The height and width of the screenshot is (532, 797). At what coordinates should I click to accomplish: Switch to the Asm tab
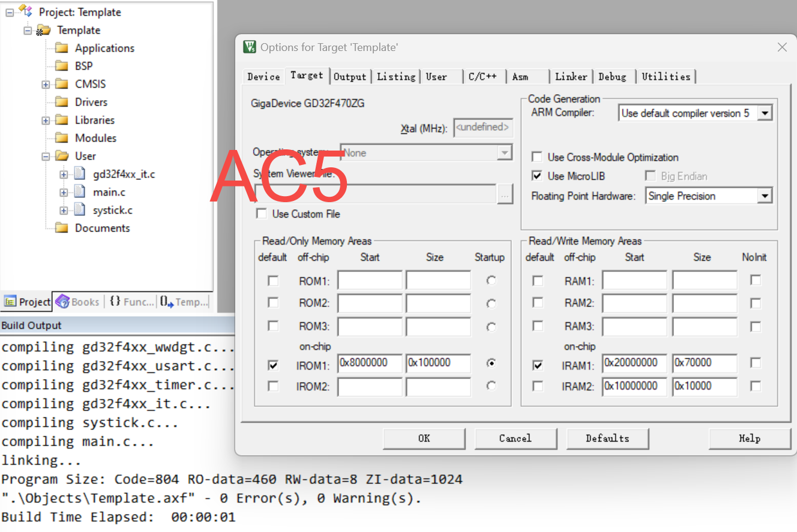point(520,77)
